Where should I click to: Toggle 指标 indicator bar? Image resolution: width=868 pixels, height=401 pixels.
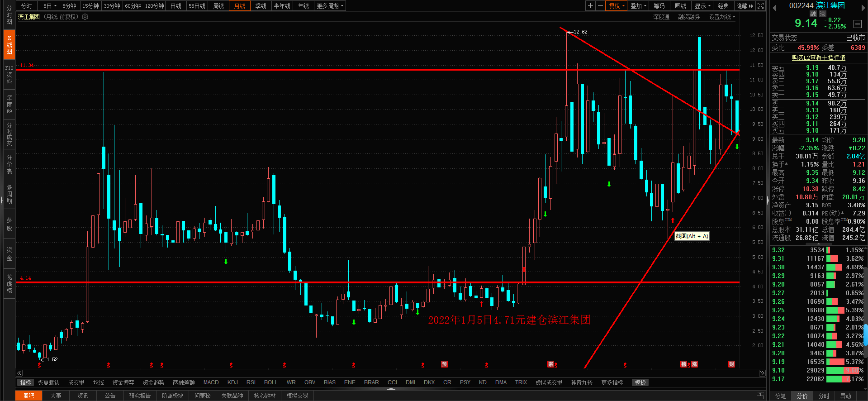(x=26, y=382)
